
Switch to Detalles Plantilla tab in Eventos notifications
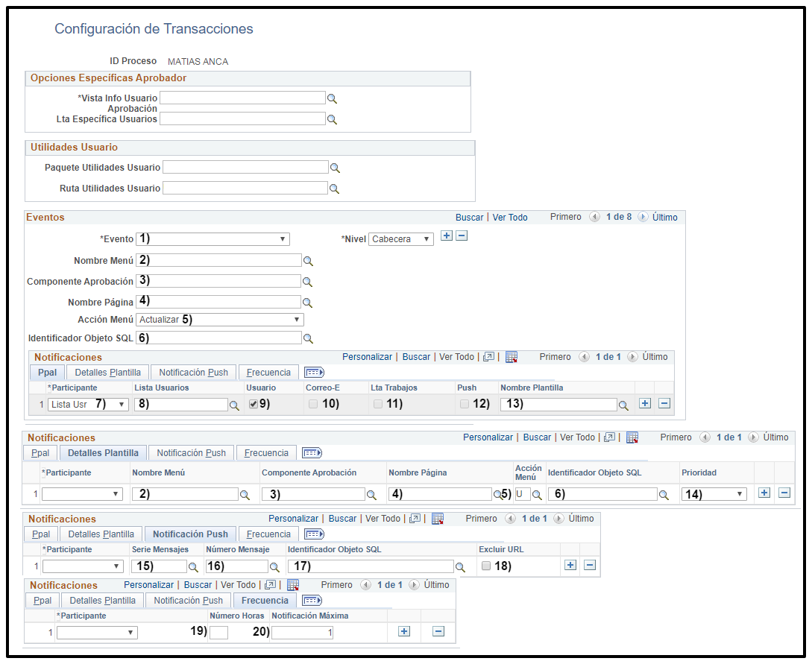(108, 372)
